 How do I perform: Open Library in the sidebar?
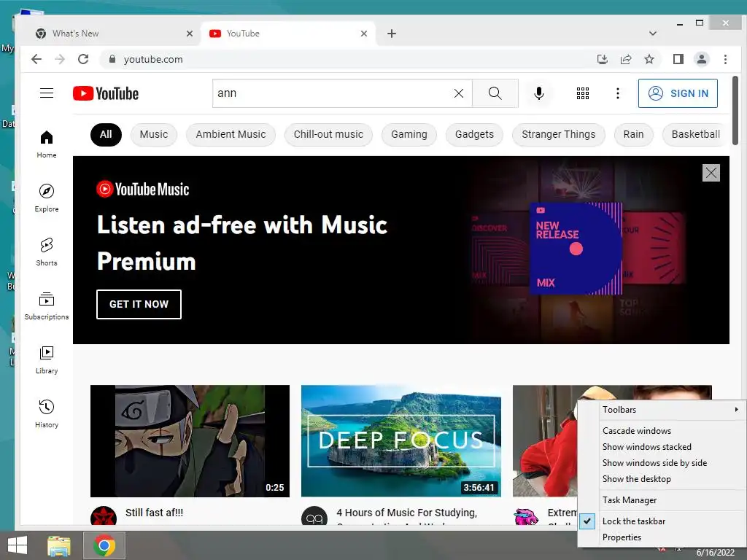(47, 360)
